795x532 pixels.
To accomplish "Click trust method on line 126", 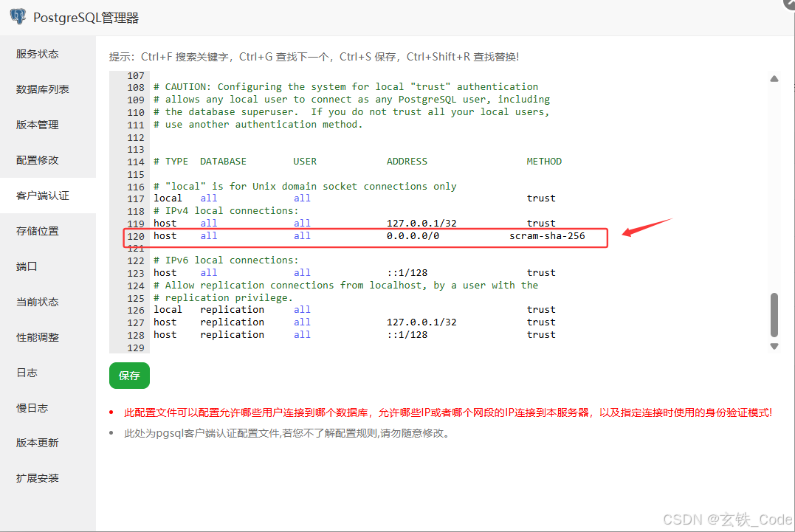I will [x=541, y=310].
